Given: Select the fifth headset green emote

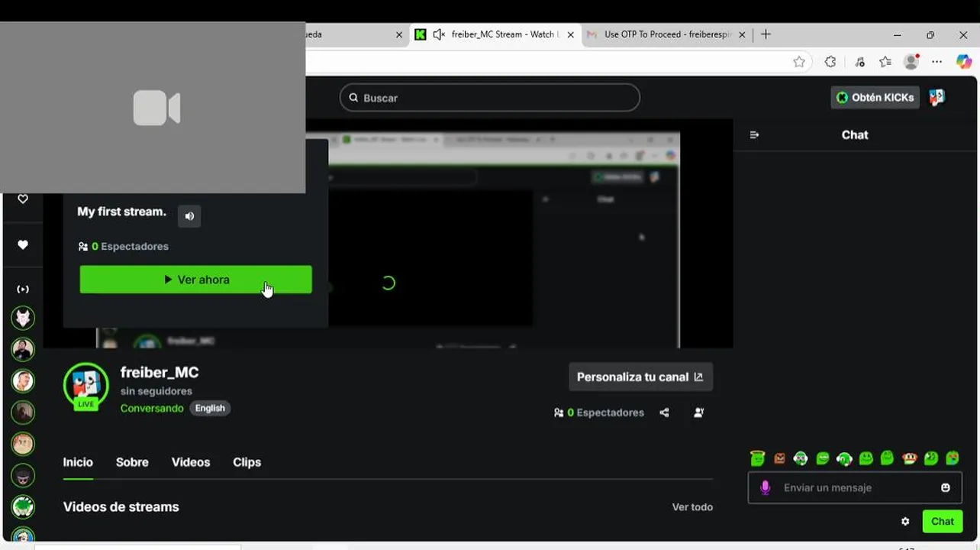Looking at the screenshot, I should [x=844, y=458].
